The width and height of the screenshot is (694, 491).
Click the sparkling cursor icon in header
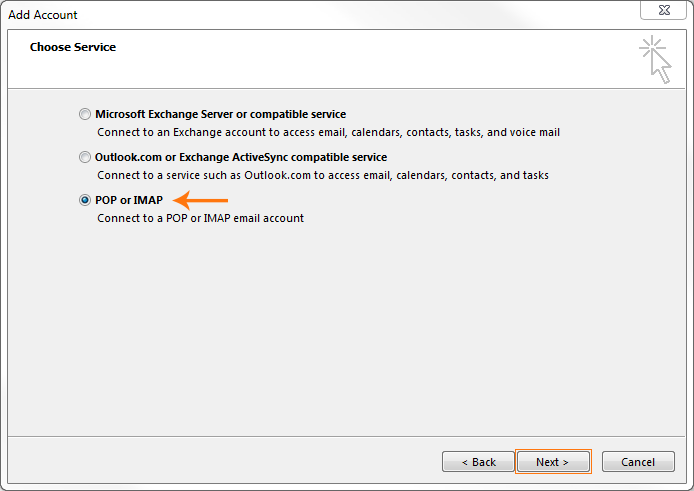pyautogui.click(x=655, y=58)
